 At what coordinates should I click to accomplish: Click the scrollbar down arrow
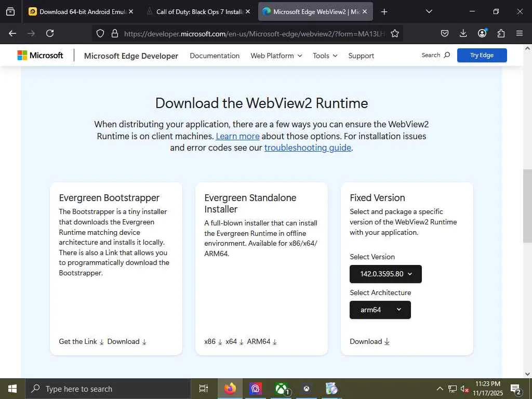(527, 374)
